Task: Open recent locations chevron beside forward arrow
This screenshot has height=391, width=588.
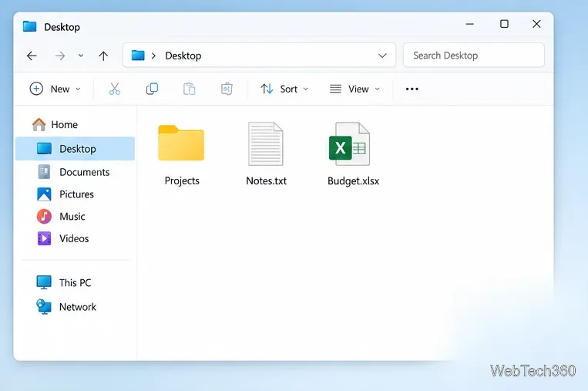Action: click(x=81, y=56)
